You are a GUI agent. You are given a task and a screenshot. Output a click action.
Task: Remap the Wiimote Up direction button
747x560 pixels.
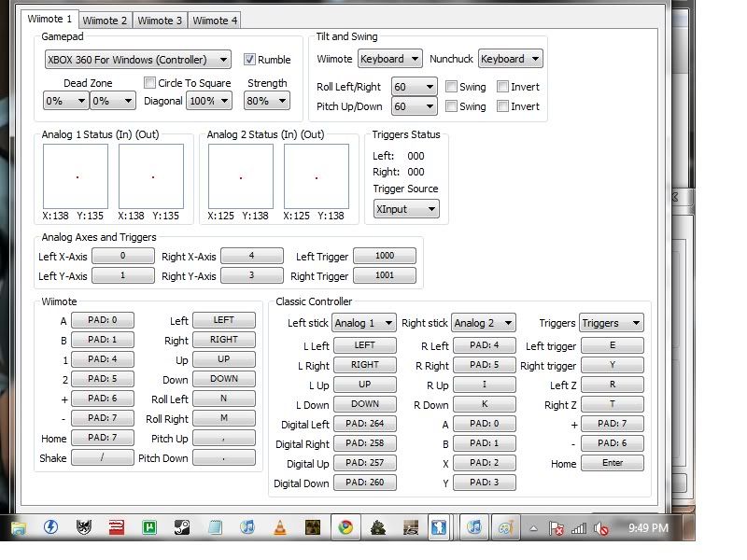coord(224,359)
